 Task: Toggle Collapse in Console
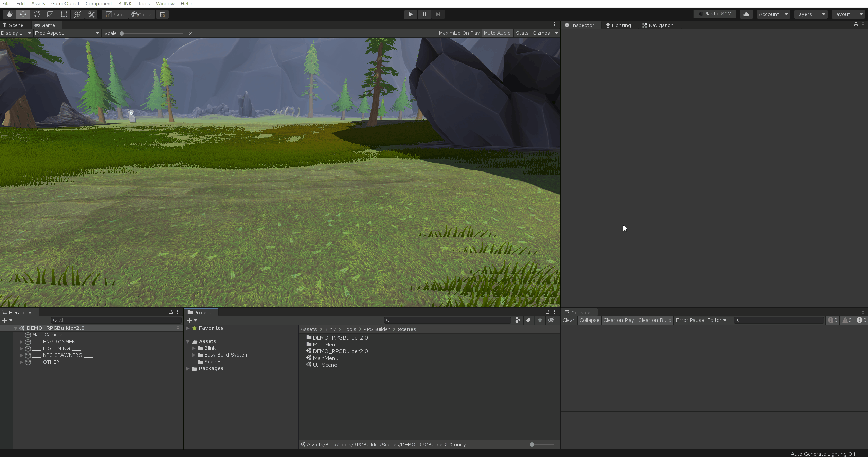[589, 320]
